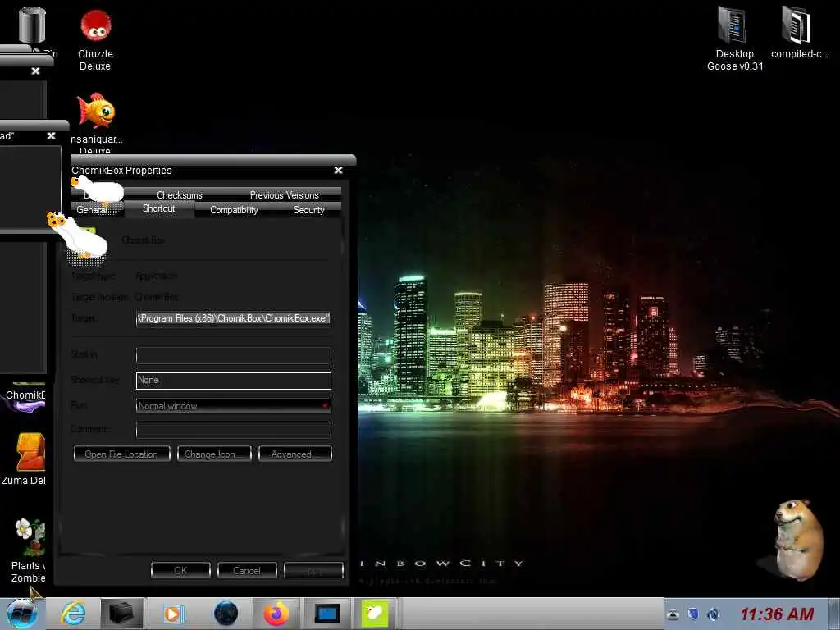Viewport: 840px width, 630px height.
Task: Click the Start in field
Action: pos(234,355)
